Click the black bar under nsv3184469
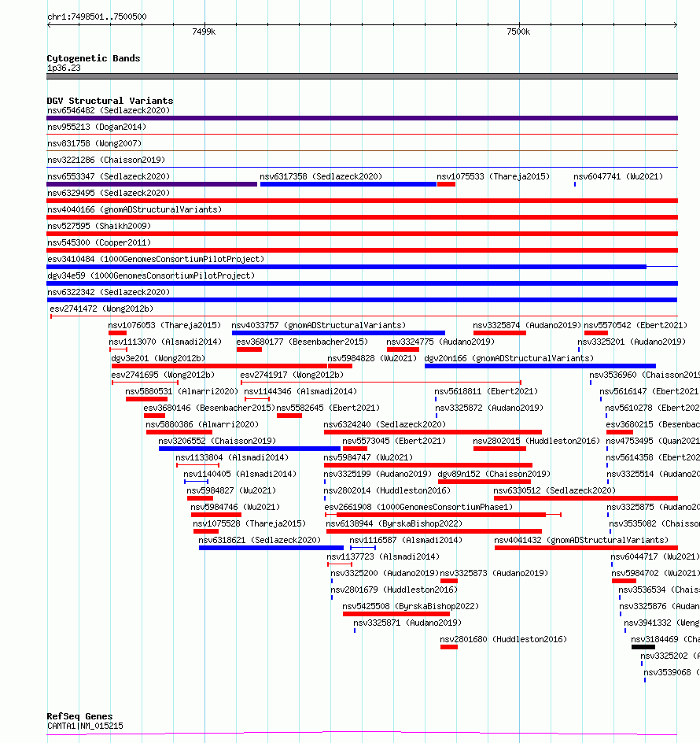 pos(643,647)
